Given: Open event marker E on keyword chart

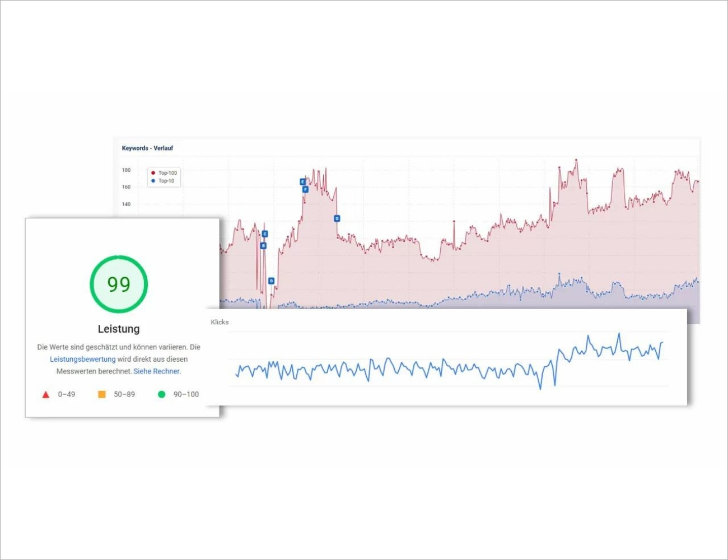Looking at the screenshot, I should [302, 182].
